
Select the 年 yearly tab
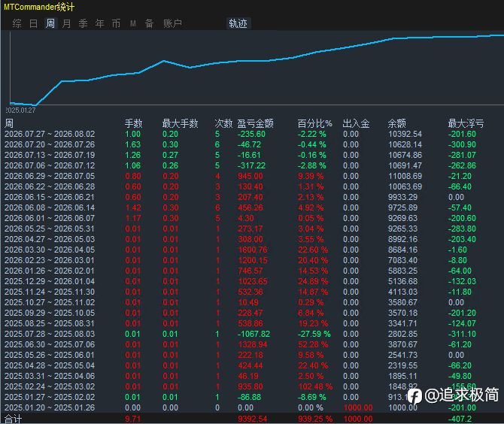point(99,23)
